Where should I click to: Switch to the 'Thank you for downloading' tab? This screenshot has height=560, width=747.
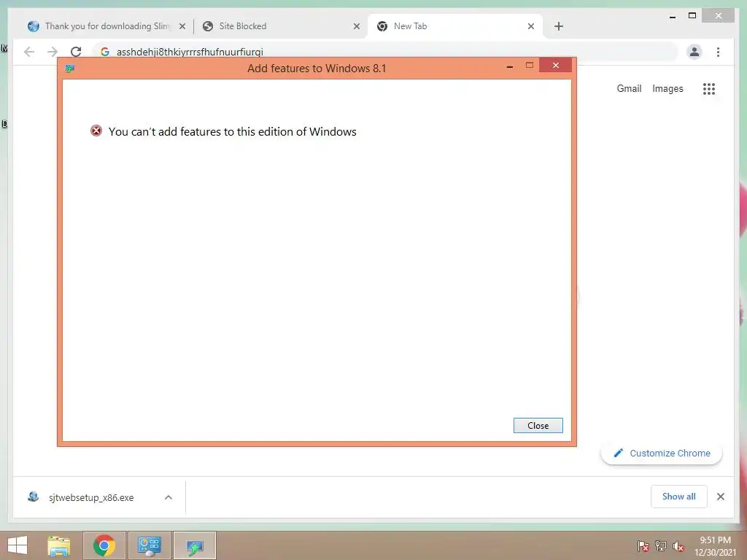[x=105, y=26]
